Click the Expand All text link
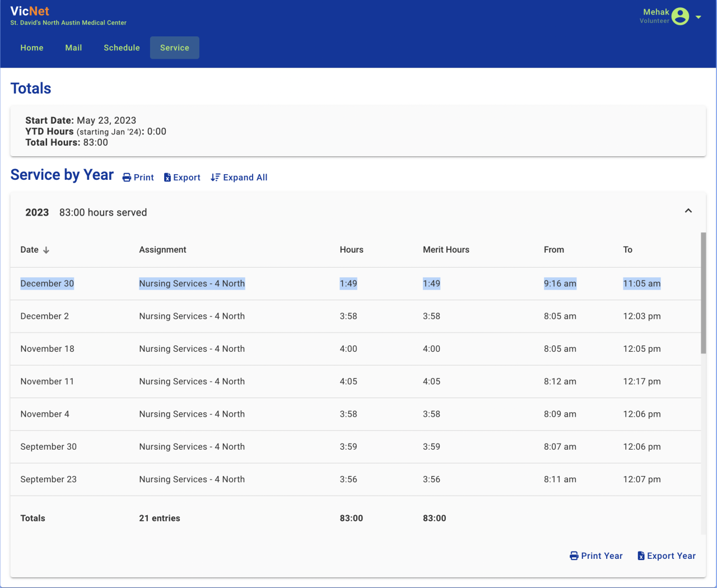 point(245,178)
